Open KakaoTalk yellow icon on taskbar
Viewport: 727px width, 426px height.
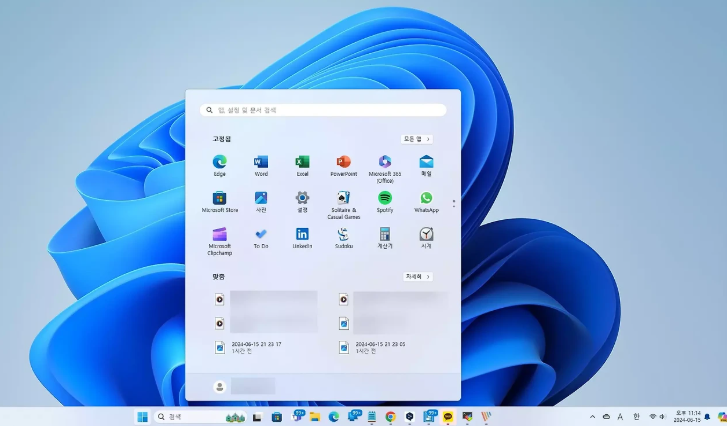pos(448,417)
